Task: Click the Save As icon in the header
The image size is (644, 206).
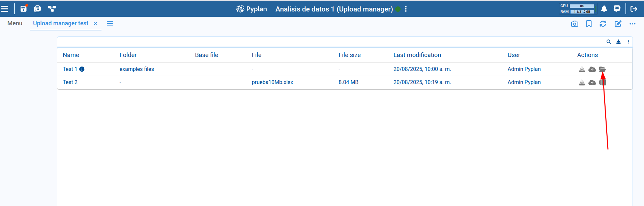Action: tap(37, 9)
